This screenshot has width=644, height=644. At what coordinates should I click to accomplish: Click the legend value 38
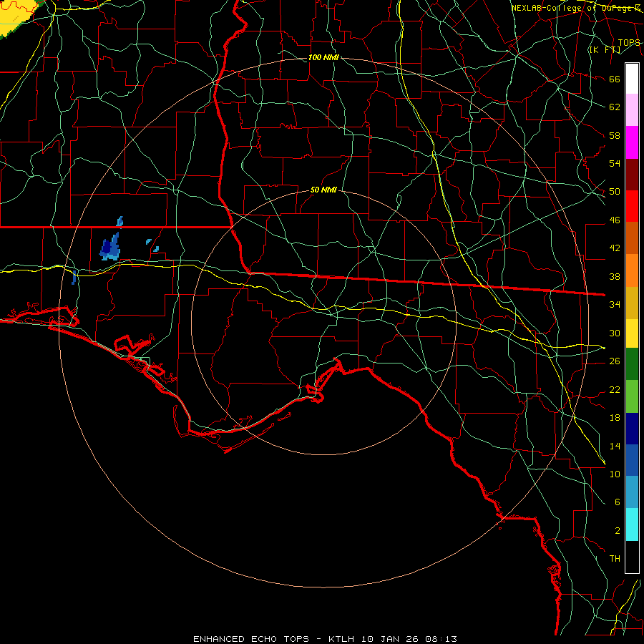[x=615, y=276]
